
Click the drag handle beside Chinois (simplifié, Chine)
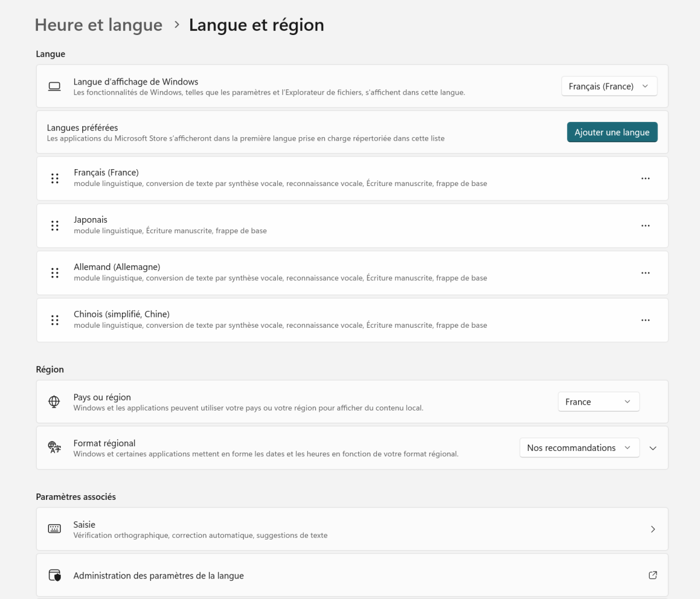point(55,320)
